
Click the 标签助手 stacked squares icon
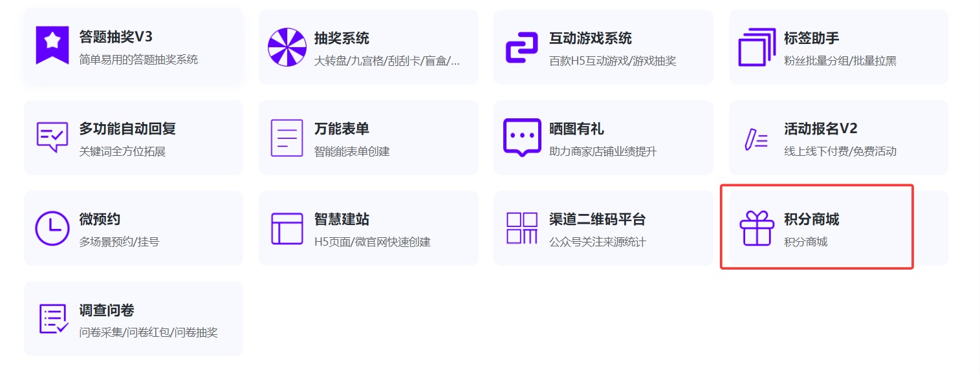(x=756, y=47)
